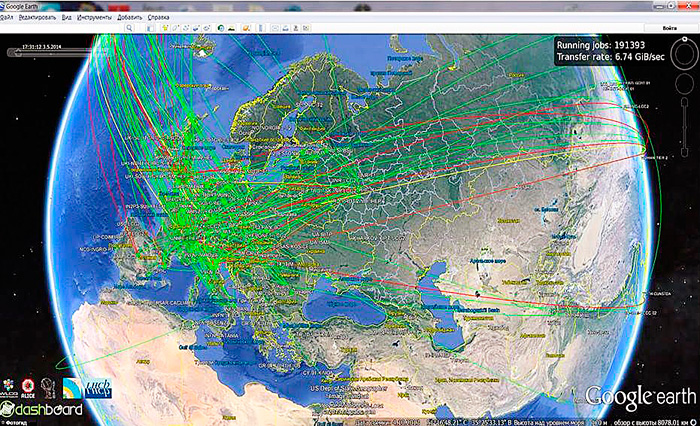Click the LHCb experiment logo

click(x=98, y=388)
